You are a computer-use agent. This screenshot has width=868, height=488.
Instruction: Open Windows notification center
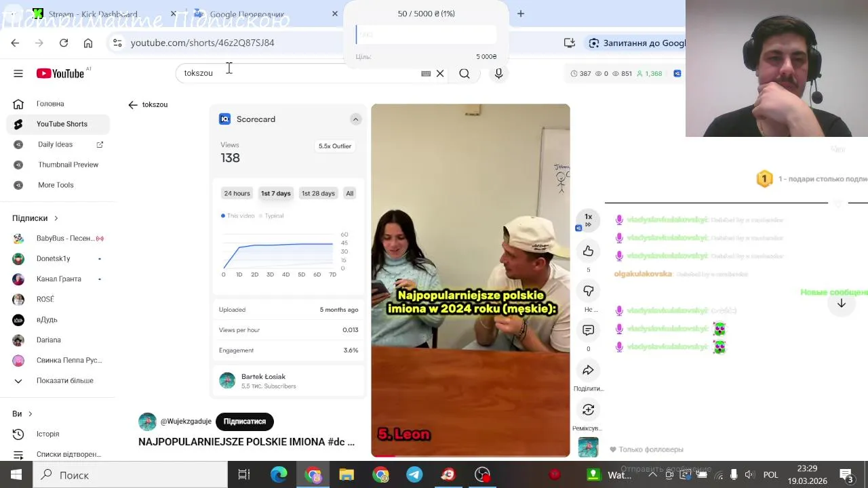tap(847, 474)
